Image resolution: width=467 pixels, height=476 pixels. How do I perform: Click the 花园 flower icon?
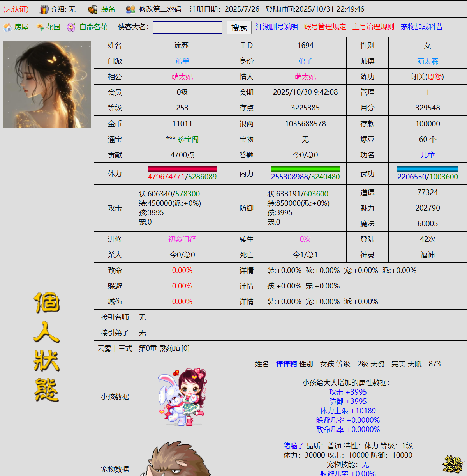[x=40, y=27]
